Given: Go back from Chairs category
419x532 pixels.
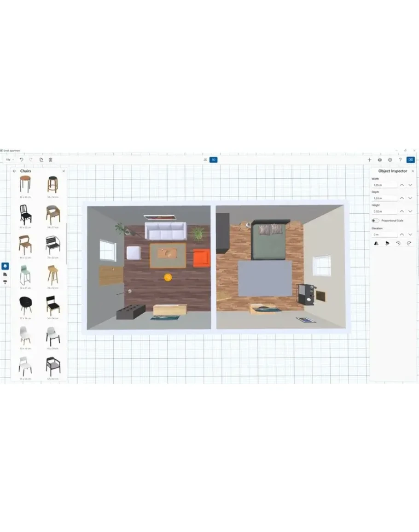Looking at the screenshot, I should [x=14, y=171].
